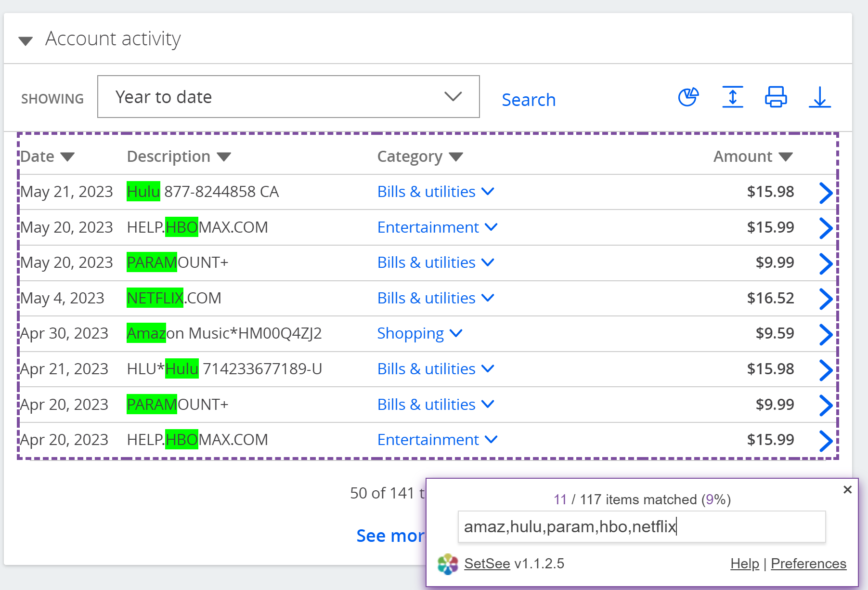The image size is (868, 590).
Task: Change Shopping category for Amazon Music
Action: point(419,333)
